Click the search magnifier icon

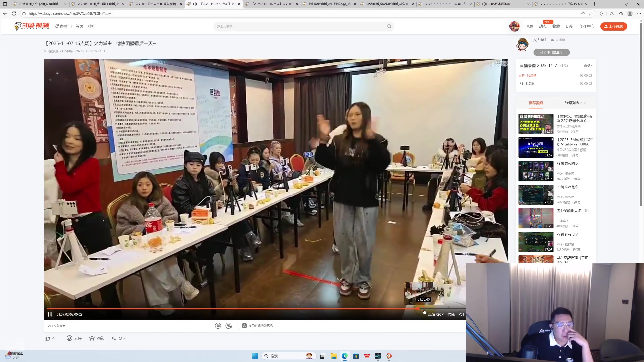click(x=389, y=26)
